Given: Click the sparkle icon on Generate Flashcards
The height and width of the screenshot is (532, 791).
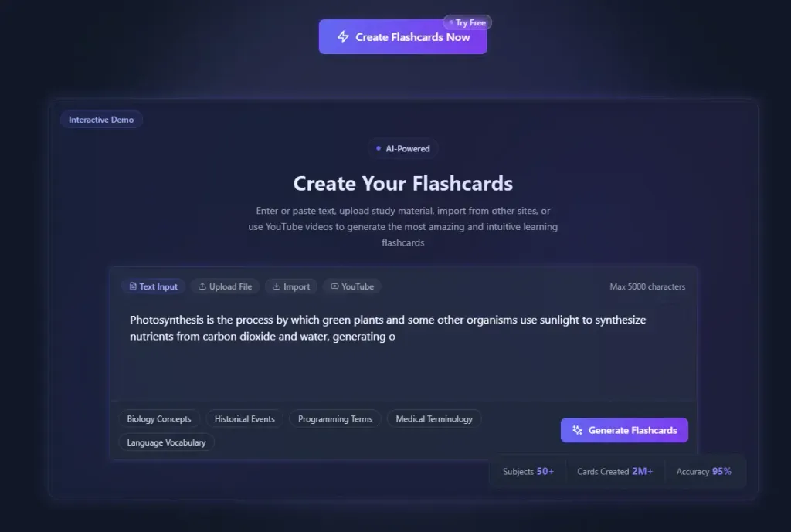Looking at the screenshot, I should coord(577,430).
